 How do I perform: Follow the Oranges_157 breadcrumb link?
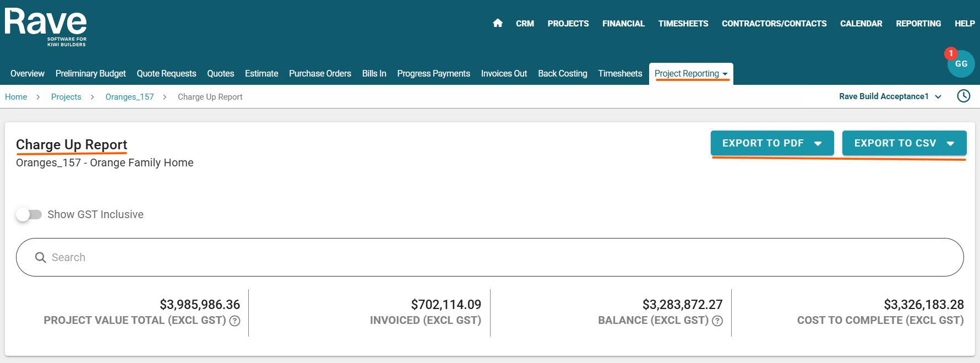(129, 97)
